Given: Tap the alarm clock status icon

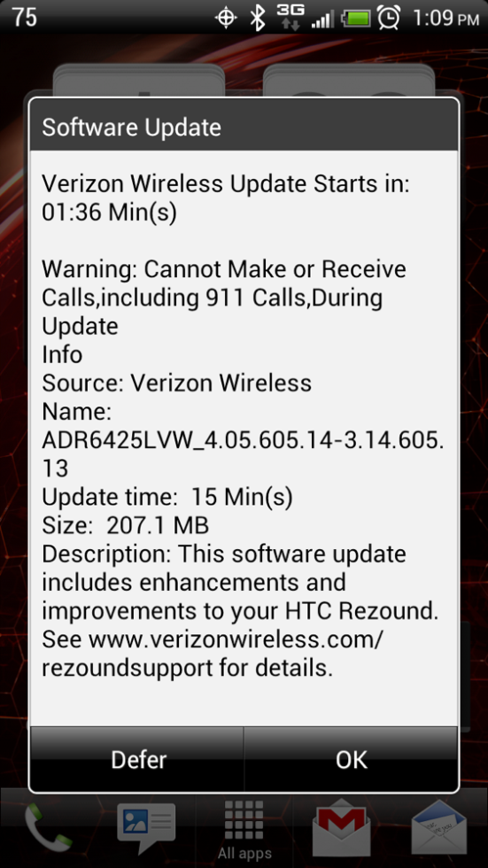Looking at the screenshot, I should coord(389,18).
